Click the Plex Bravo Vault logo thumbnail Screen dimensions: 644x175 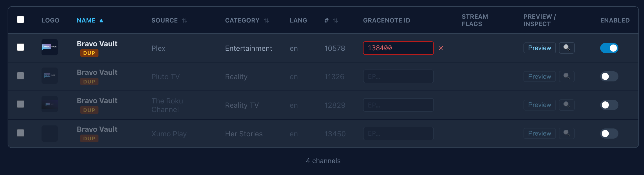[x=50, y=47]
